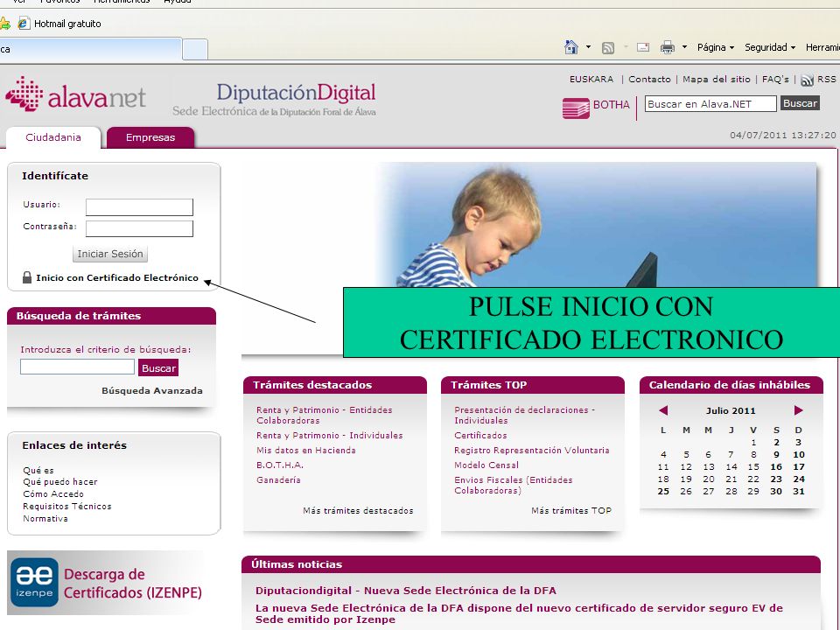Image resolution: width=840 pixels, height=630 pixels.
Task: Click the header Buscar button
Action: pyautogui.click(x=800, y=103)
